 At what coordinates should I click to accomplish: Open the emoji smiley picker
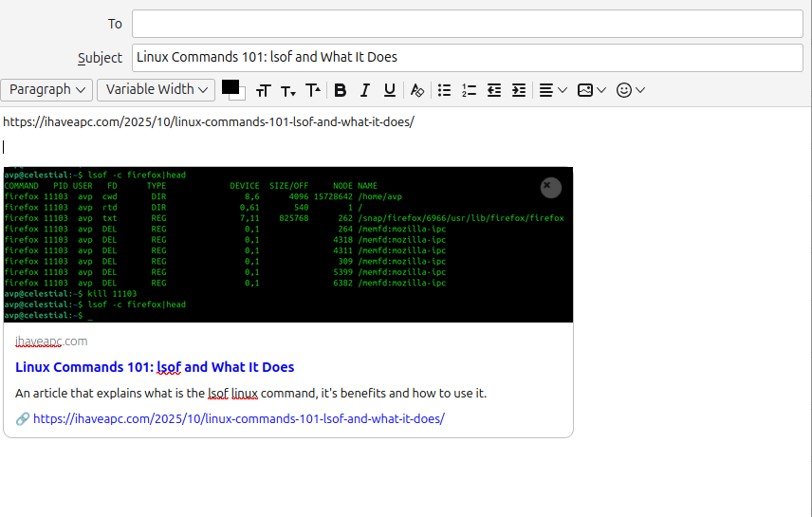630,90
